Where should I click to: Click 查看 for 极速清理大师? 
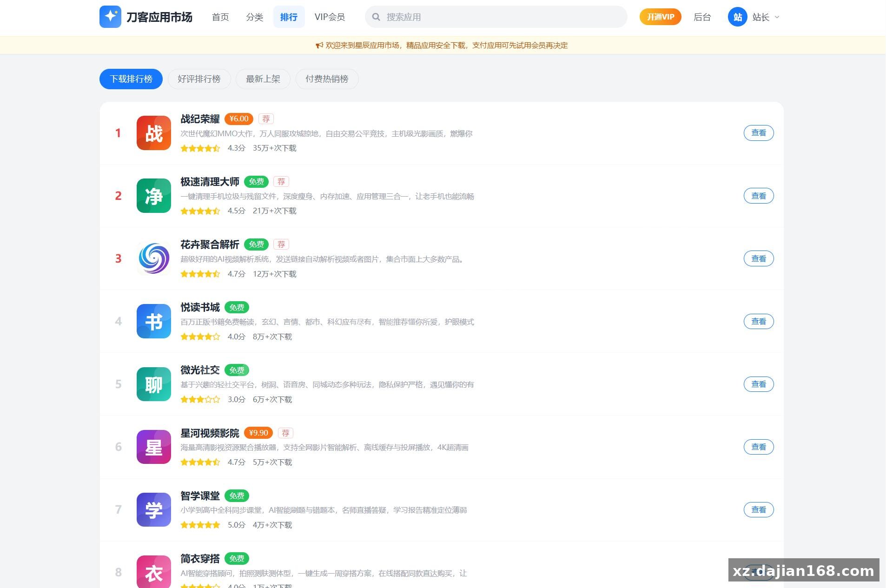759,196
